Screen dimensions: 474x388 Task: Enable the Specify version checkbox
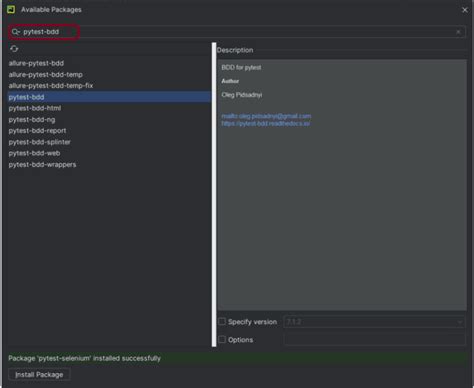pos(222,322)
